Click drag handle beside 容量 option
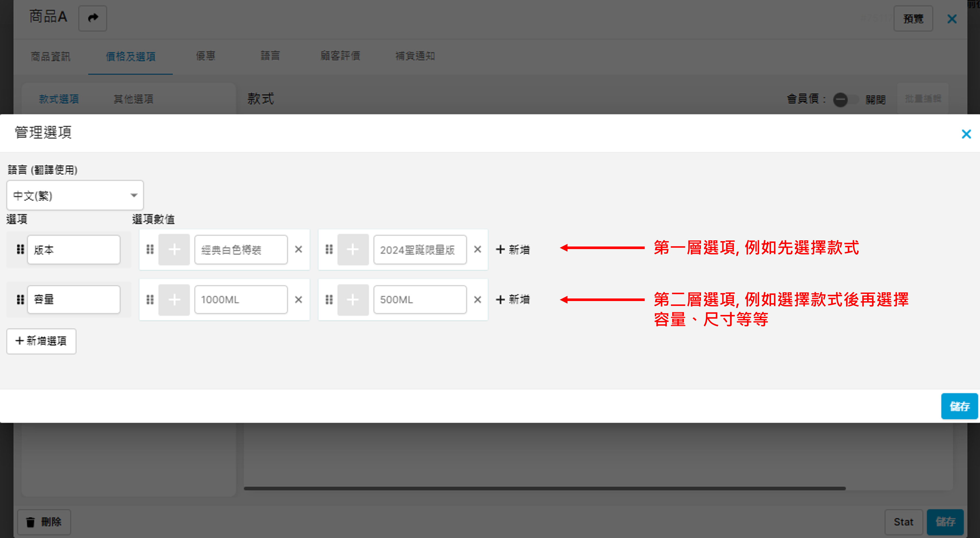The image size is (980, 538). (20, 299)
